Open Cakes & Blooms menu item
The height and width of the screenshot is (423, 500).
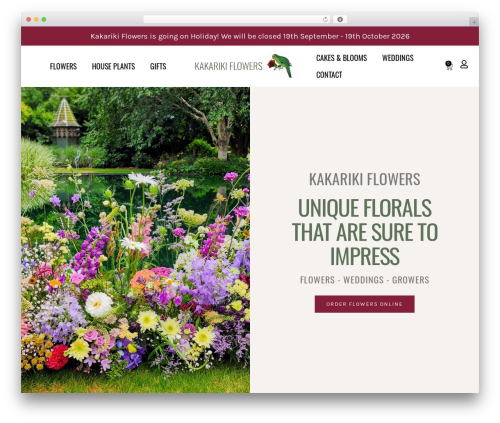coord(341,58)
